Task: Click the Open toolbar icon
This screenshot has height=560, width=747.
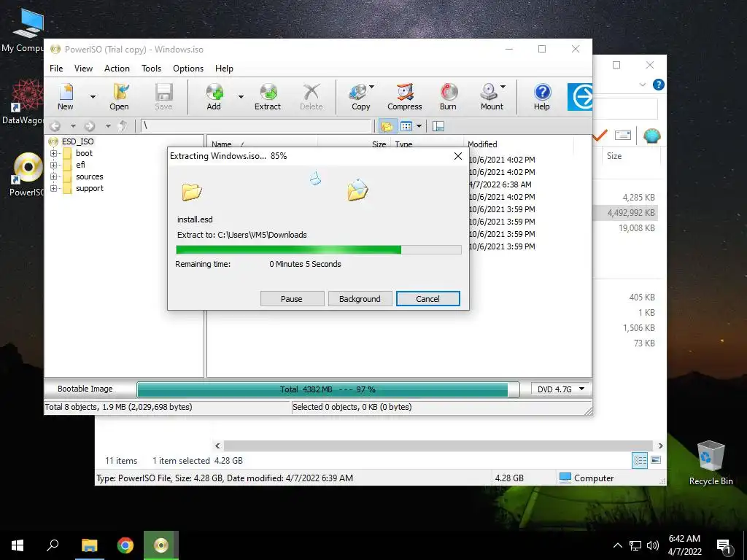Action: [x=120, y=97]
